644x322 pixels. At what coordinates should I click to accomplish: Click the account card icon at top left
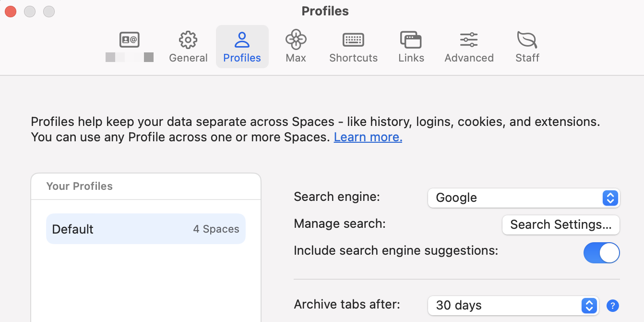point(129,40)
